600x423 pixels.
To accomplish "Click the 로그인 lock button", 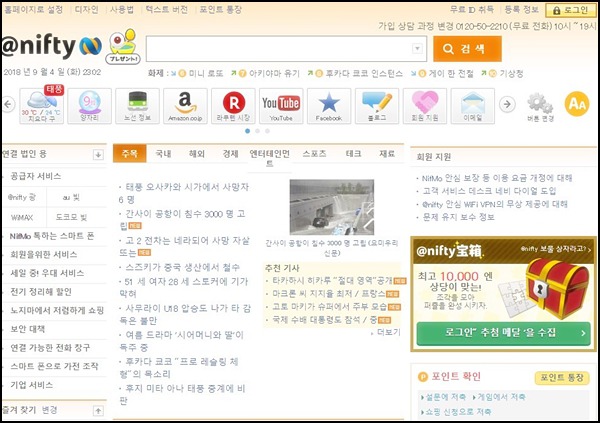I will 571,10.
